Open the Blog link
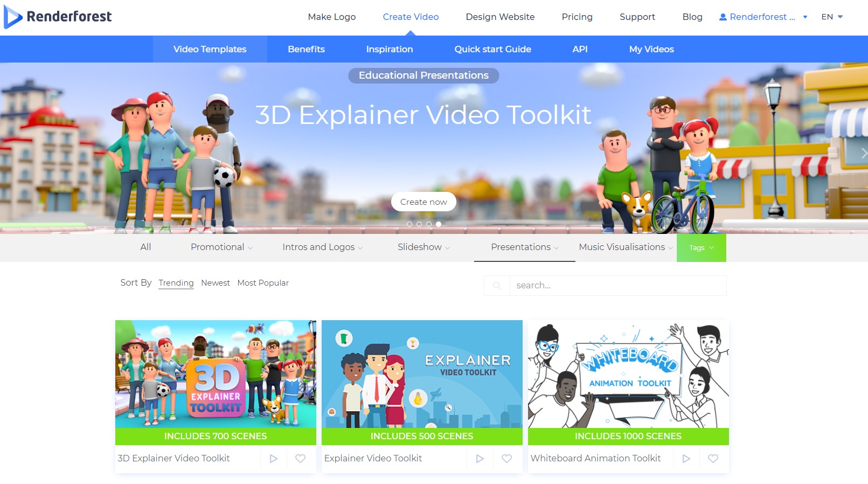 click(x=692, y=17)
